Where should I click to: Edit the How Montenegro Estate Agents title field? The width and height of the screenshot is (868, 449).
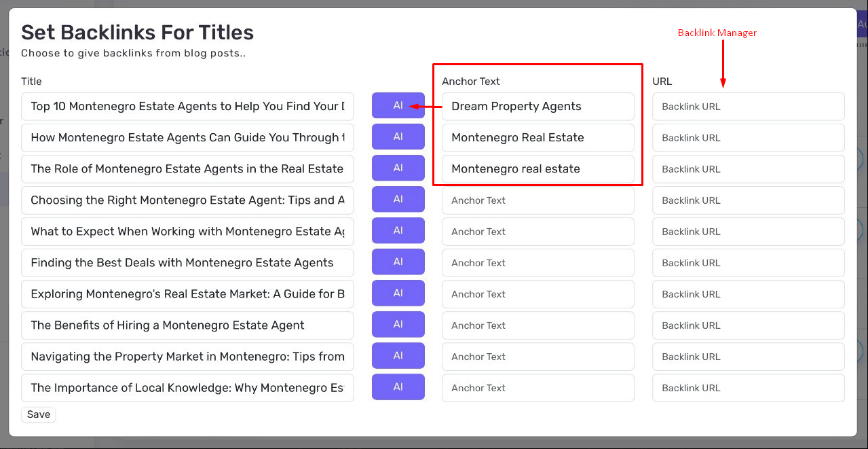click(187, 138)
